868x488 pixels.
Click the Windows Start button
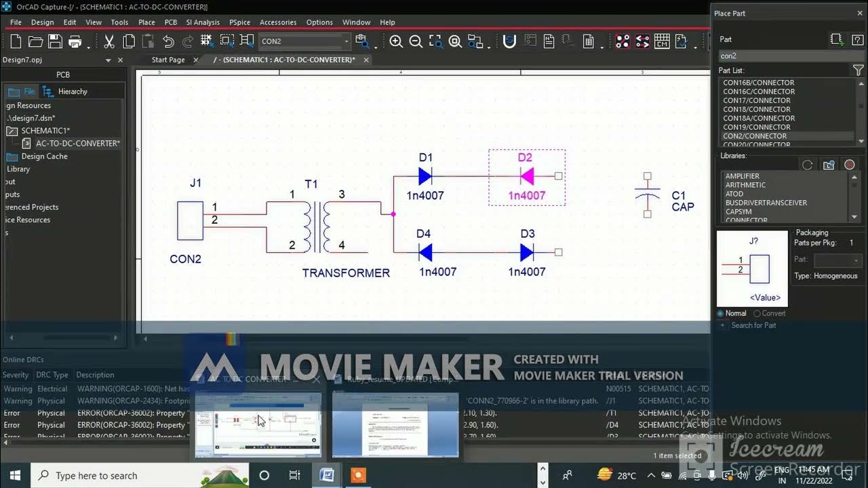[15, 475]
